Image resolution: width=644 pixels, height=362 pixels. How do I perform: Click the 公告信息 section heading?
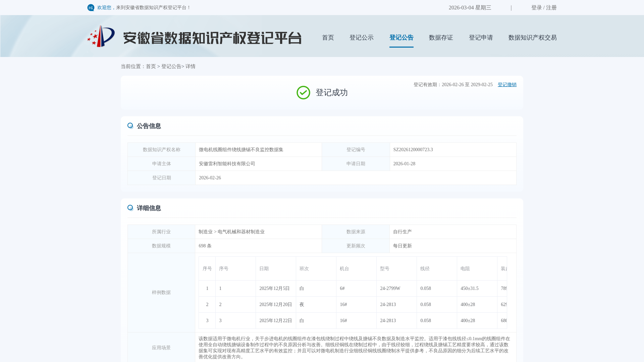pyautogui.click(x=149, y=126)
